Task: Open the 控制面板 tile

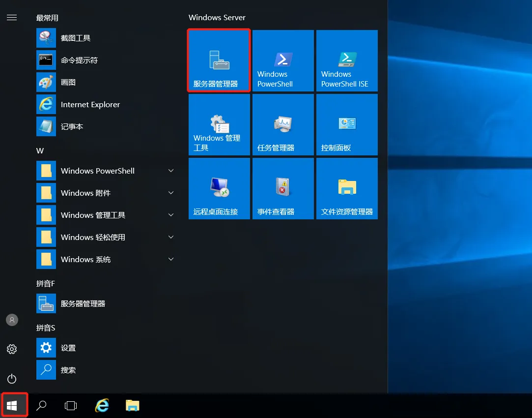Action: click(347, 125)
